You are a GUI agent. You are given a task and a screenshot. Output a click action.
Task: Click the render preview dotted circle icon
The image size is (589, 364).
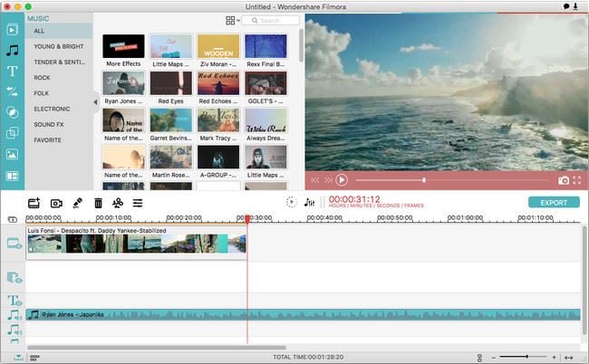[x=291, y=202]
